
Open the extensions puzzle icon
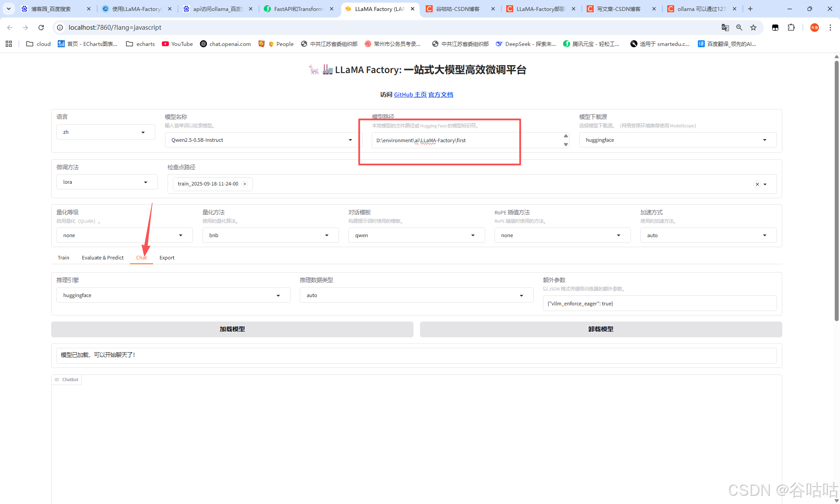791,28
